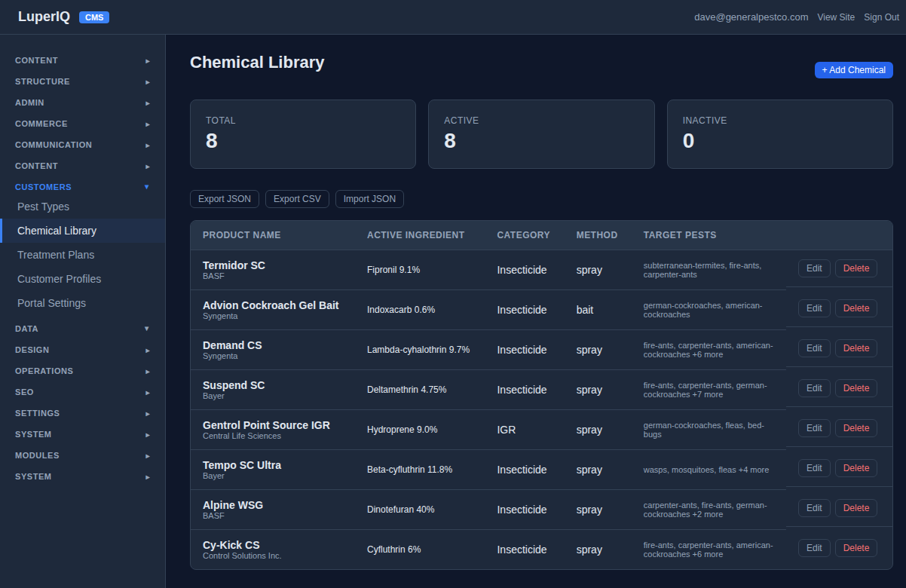Click the CMS badge next to the logo

point(93,17)
